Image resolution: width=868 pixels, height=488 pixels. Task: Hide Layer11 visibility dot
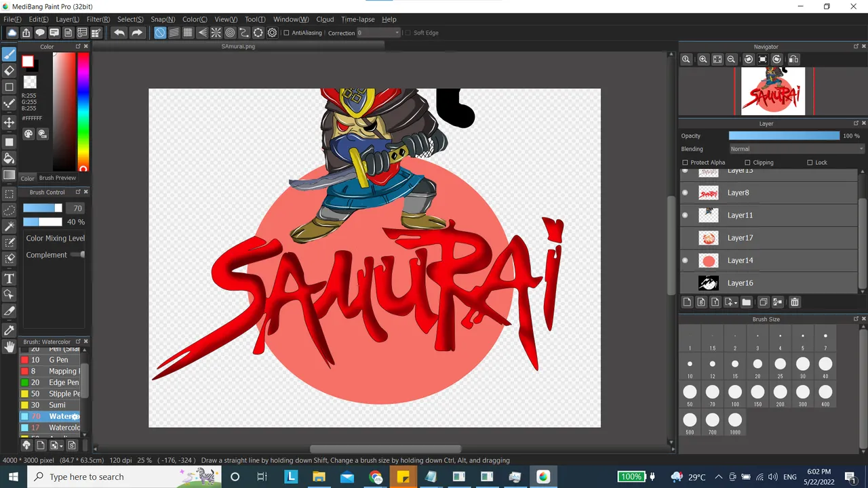[x=685, y=215]
